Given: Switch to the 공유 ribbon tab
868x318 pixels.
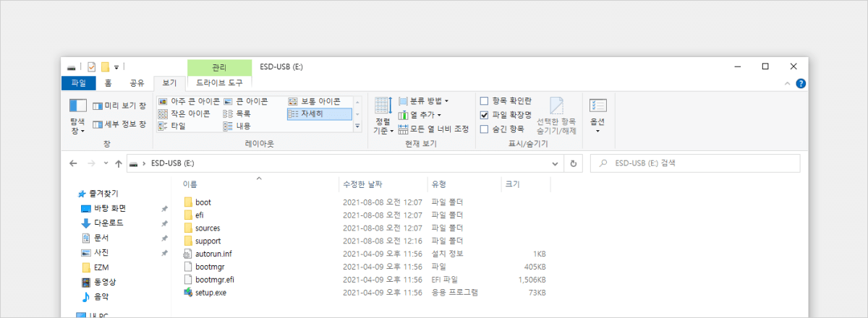Looking at the screenshot, I should tap(137, 83).
